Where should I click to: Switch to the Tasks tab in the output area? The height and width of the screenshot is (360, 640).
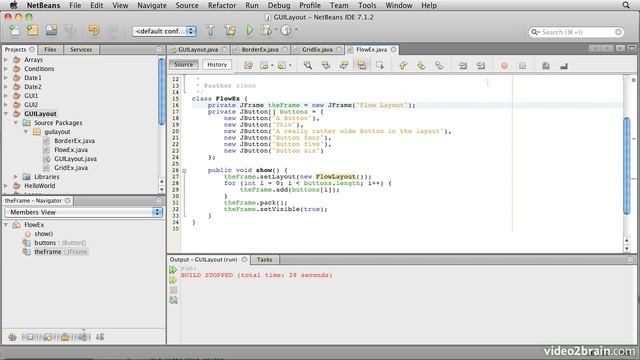(264, 260)
